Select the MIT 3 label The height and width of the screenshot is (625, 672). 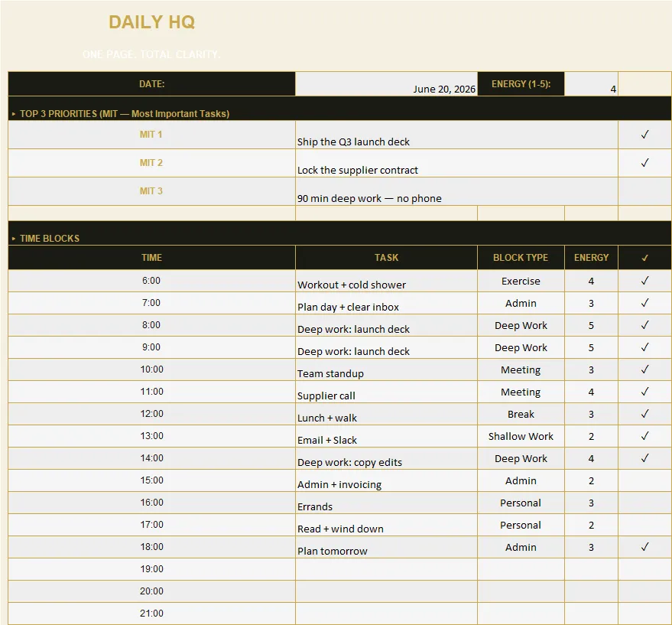click(x=151, y=191)
